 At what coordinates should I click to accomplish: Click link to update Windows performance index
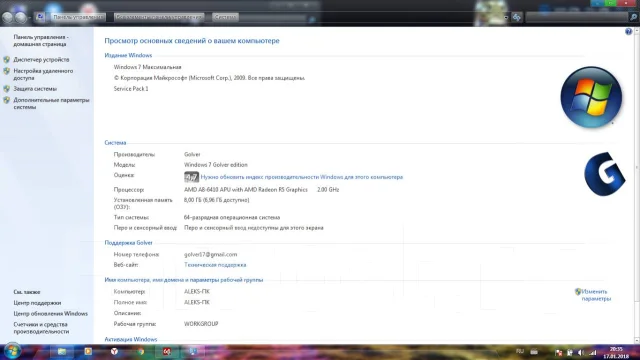[x=302, y=177]
